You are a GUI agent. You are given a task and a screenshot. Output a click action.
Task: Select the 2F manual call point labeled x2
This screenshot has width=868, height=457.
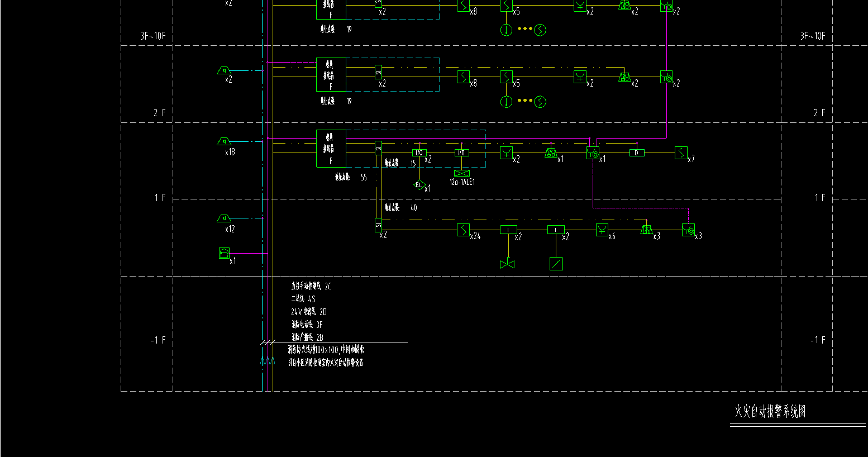[580, 77]
